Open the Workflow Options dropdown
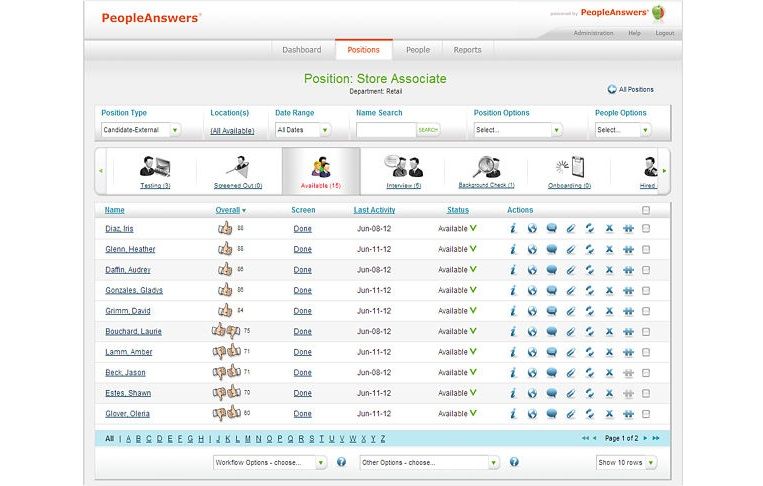The width and height of the screenshot is (763, 486). [x=270, y=462]
